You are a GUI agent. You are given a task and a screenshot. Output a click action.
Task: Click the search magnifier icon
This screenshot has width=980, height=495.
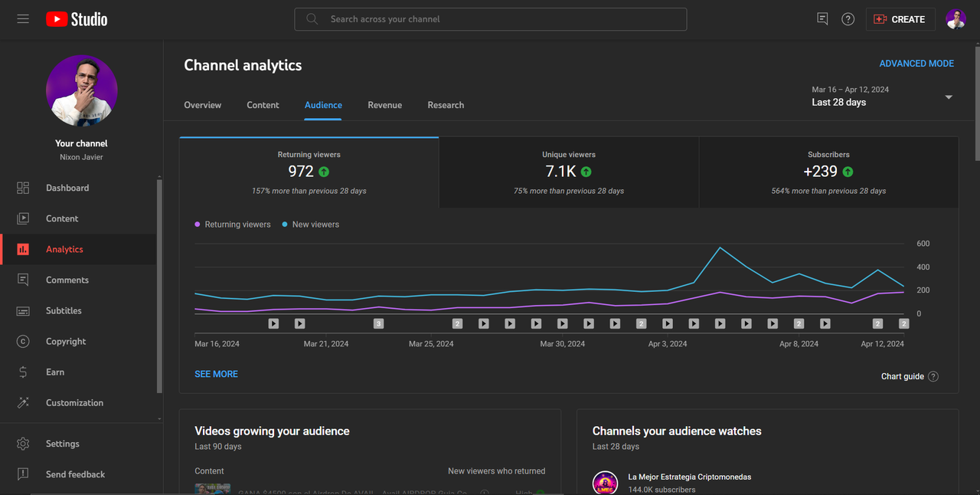pyautogui.click(x=312, y=19)
